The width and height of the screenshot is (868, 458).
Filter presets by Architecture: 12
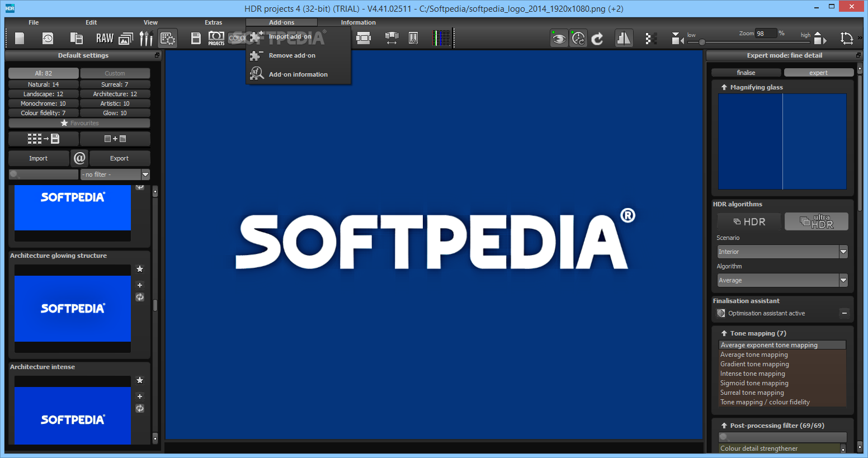[115, 94]
